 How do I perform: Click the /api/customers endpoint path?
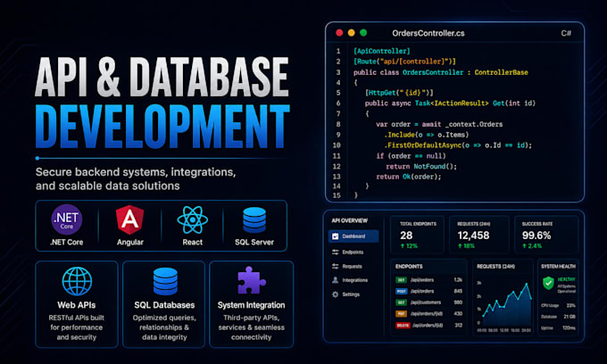tap(426, 302)
